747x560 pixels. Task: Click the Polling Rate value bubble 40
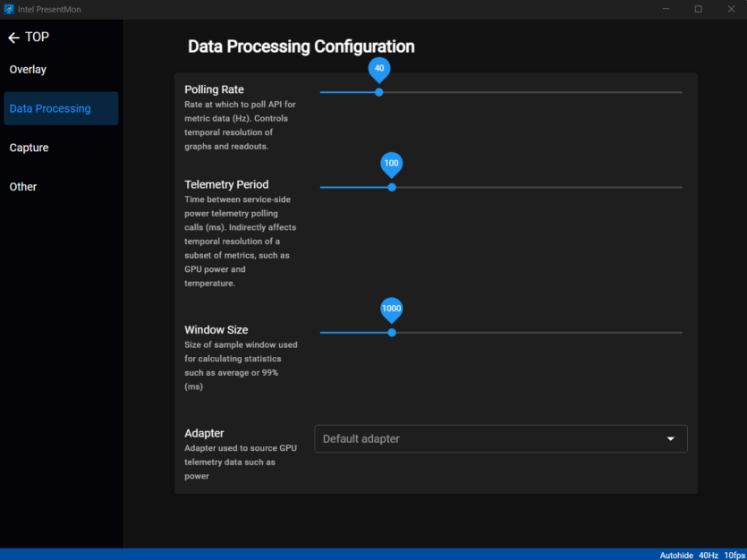[x=379, y=70]
